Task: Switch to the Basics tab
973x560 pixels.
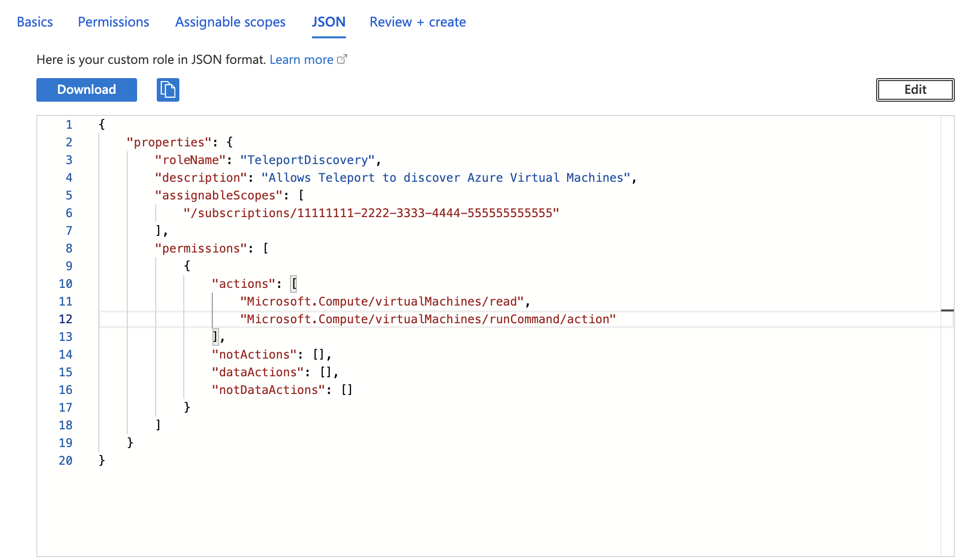Action: pos(34,22)
